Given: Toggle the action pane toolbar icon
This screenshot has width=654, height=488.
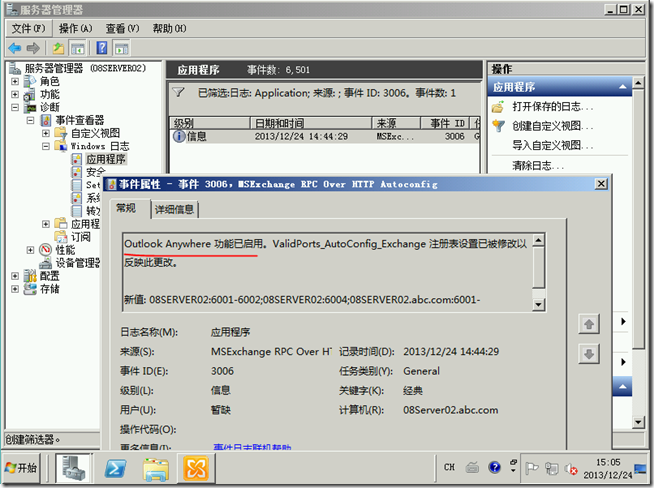Looking at the screenshot, I should (121, 48).
